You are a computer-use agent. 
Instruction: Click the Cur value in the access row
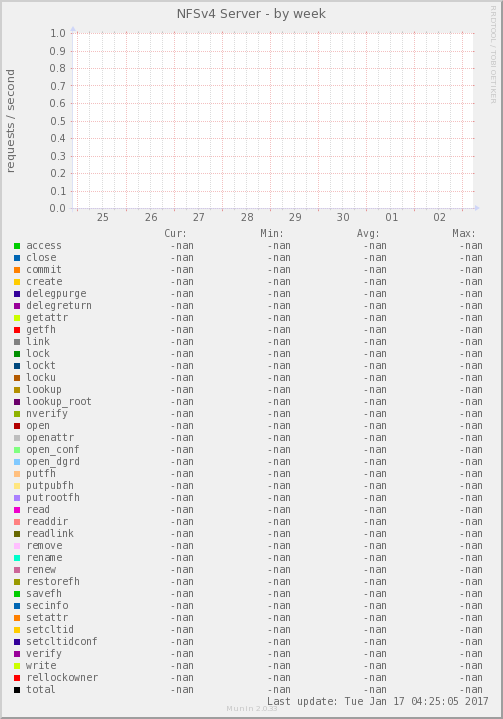(182, 246)
